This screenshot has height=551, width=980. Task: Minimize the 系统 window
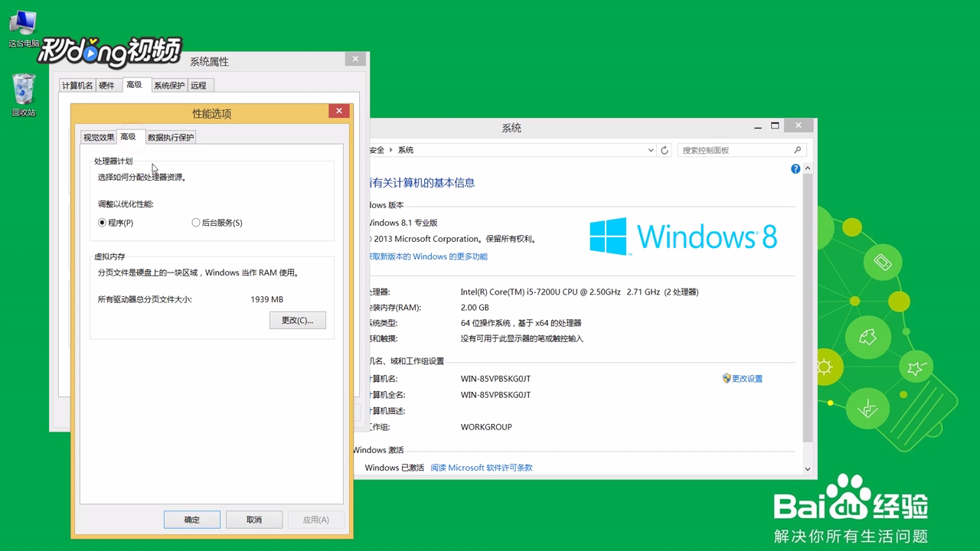tap(758, 126)
